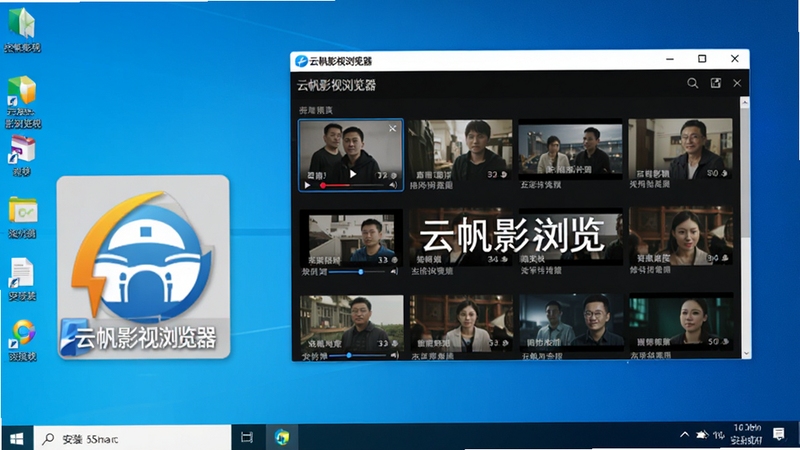Click play button left of red progress bar
This screenshot has width=800, height=450.
(307, 185)
